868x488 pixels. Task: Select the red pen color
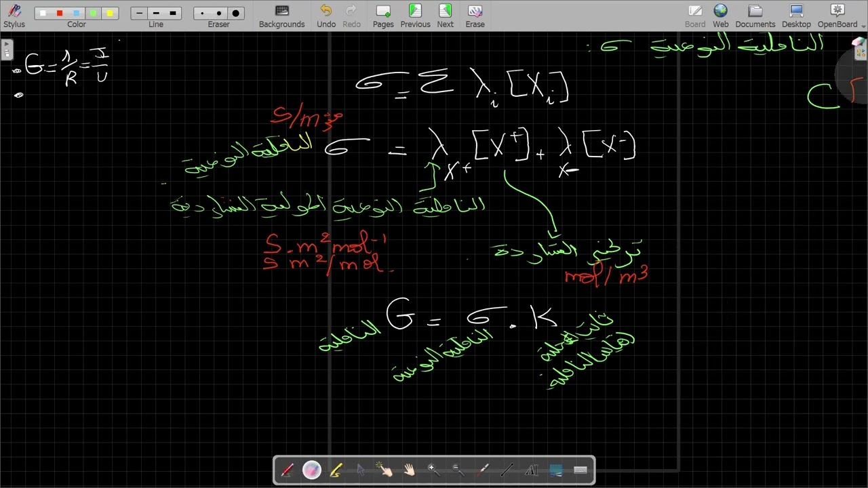coord(60,13)
